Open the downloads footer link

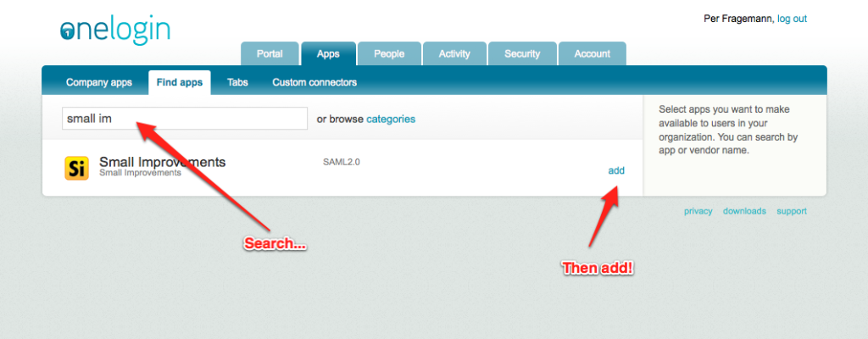tap(744, 211)
